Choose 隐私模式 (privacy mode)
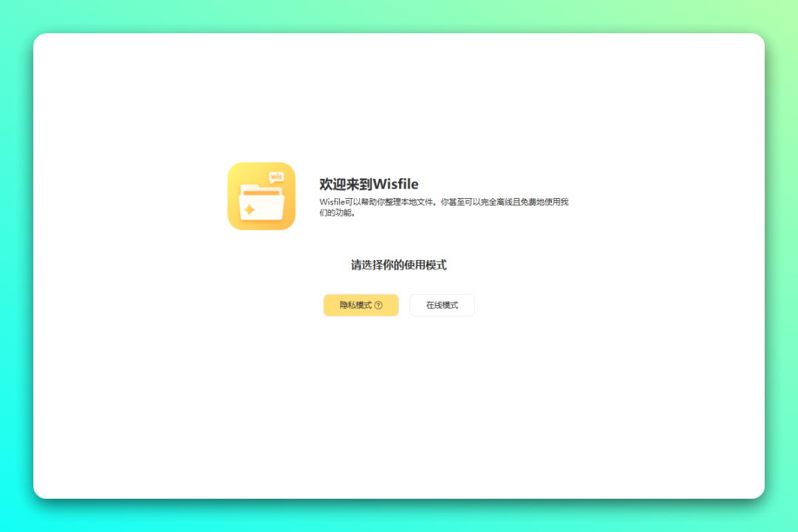798x532 pixels. click(355, 305)
